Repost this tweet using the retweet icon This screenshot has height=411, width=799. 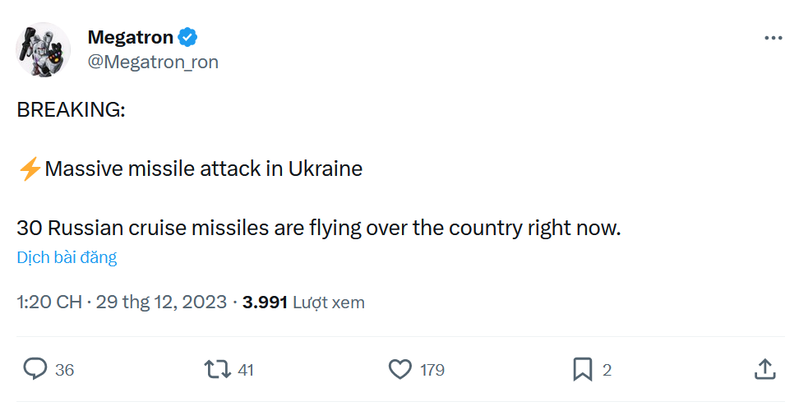pyautogui.click(x=216, y=369)
